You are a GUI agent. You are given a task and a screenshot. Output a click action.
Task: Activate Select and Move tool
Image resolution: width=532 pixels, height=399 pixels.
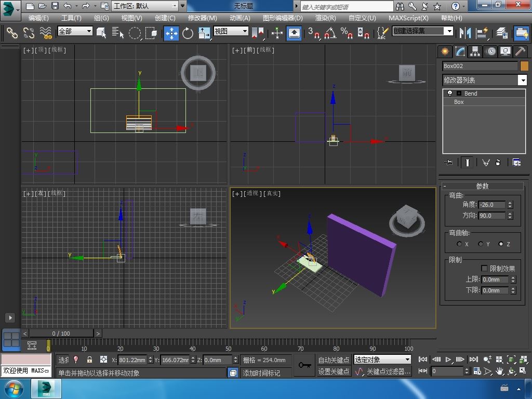click(x=171, y=33)
